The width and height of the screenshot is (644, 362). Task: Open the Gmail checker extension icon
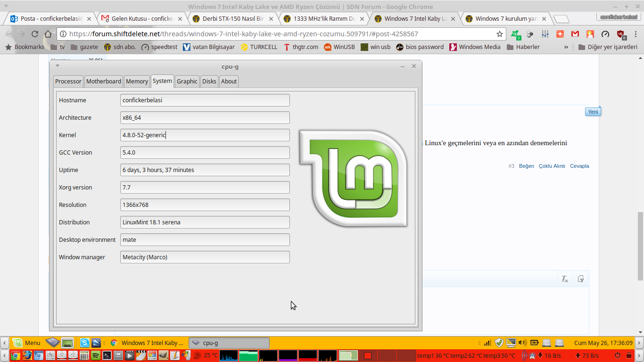[575, 34]
